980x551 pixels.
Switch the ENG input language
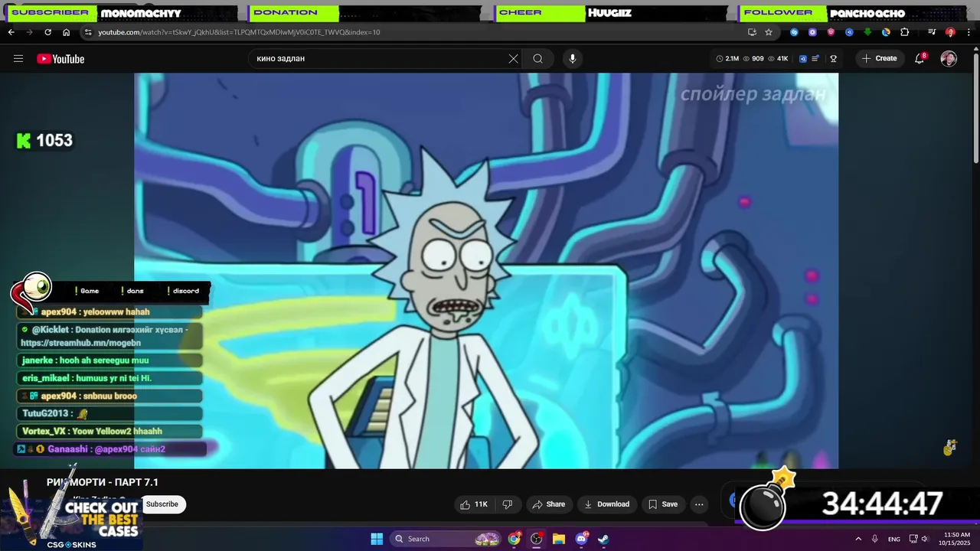(x=894, y=539)
